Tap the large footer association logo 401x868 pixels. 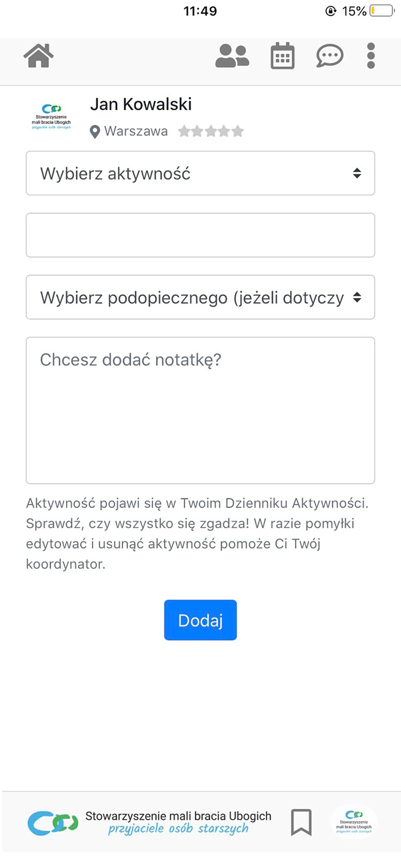[x=53, y=823]
